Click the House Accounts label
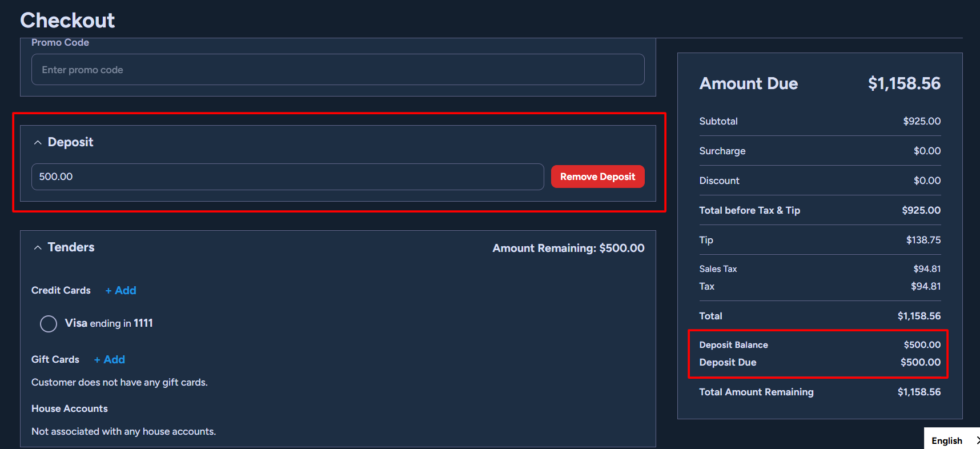The height and width of the screenshot is (449, 980). point(69,408)
